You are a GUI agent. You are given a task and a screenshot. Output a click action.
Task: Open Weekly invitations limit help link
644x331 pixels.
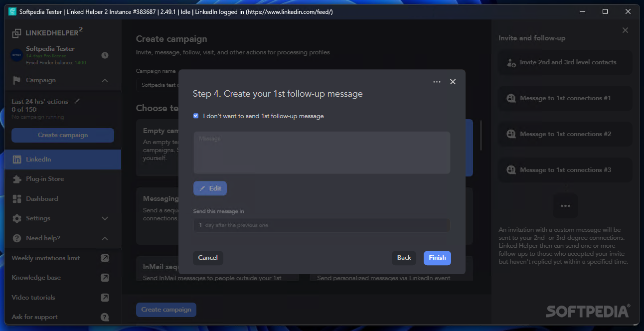[46, 258]
